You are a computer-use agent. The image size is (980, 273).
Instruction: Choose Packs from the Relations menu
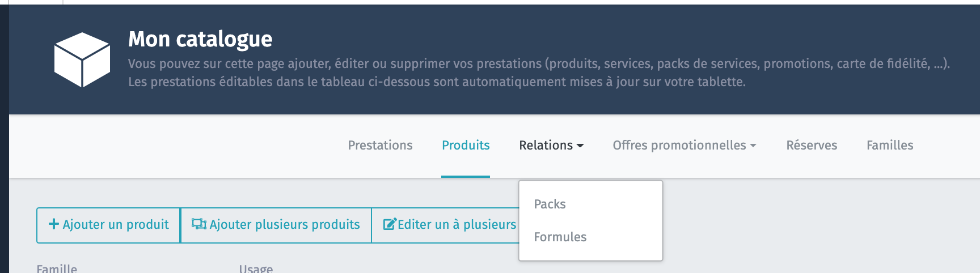(550, 204)
